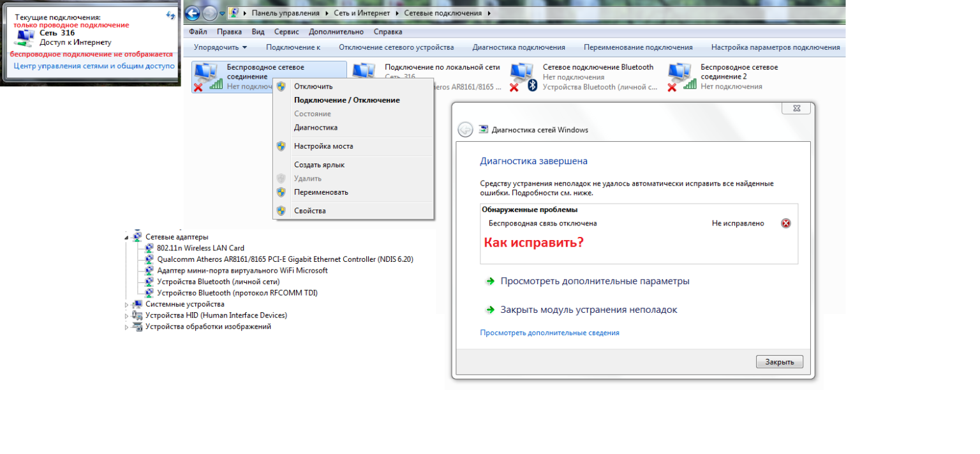This screenshot has height=454, width=980.
Task: Select the Подключение по локальной сети adapter icon
Action: [364, 70]
